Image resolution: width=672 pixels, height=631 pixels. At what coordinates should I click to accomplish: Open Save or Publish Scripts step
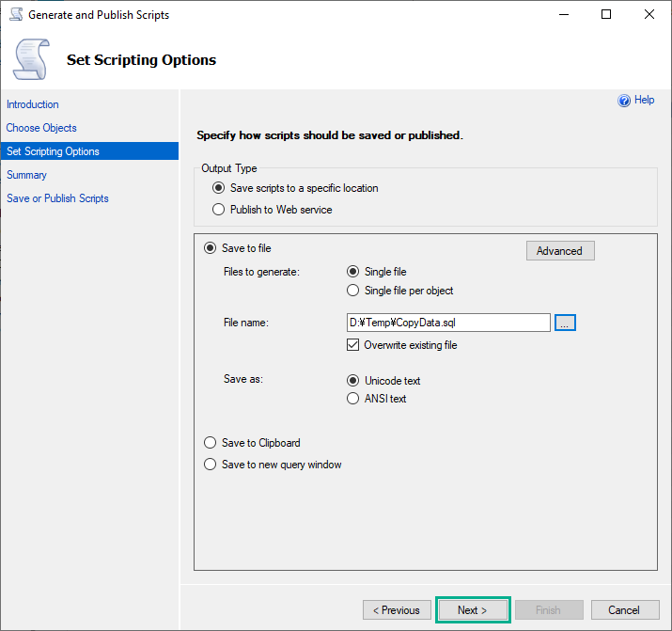click(57, 198)
